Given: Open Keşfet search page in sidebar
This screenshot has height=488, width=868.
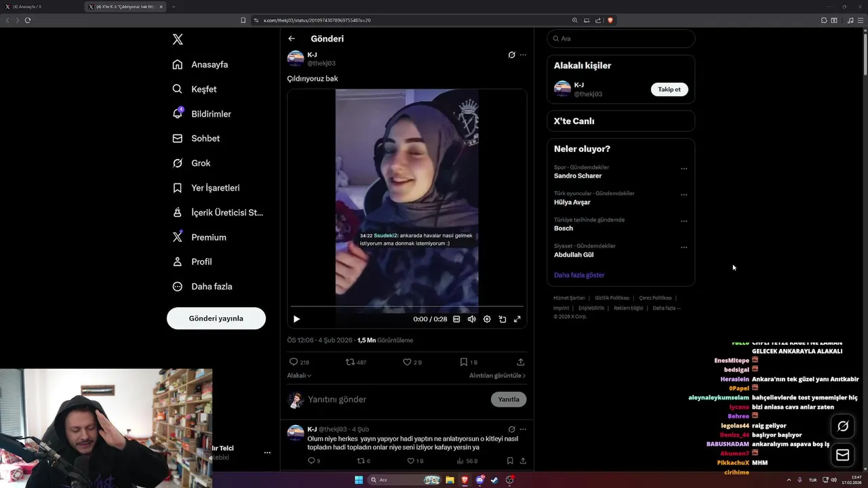Looking at the screenshot, I should tap(195, 89).
